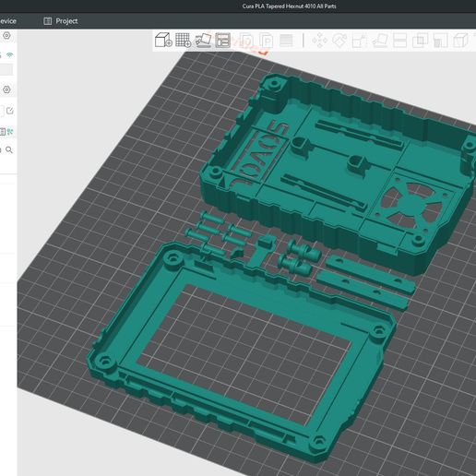Select the Seam painting cube tool
Viewport: 476px width, 476px height.
[x=460, y=41]
